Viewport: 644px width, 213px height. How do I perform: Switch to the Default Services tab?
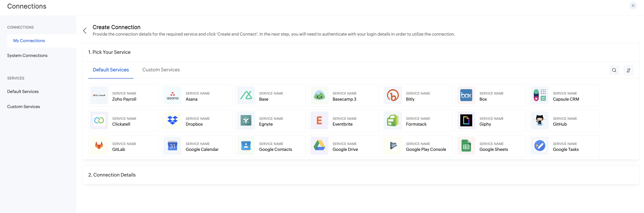point(111,70)
